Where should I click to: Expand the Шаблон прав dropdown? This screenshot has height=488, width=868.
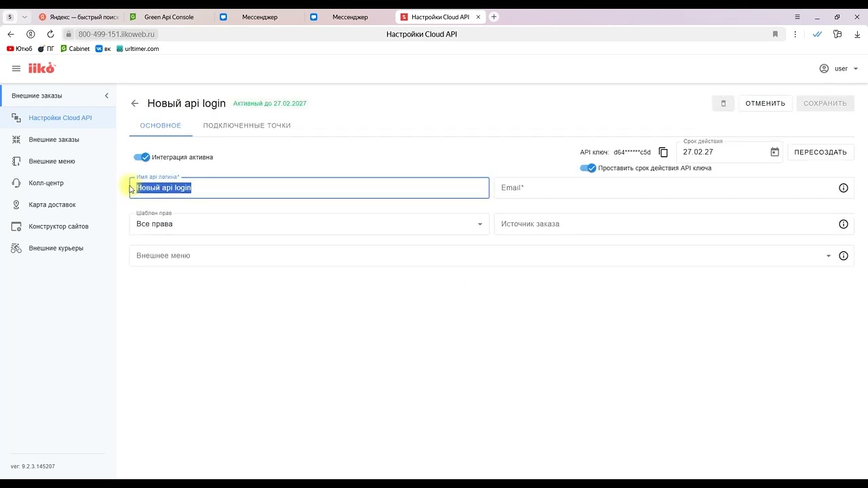[480, 224]
